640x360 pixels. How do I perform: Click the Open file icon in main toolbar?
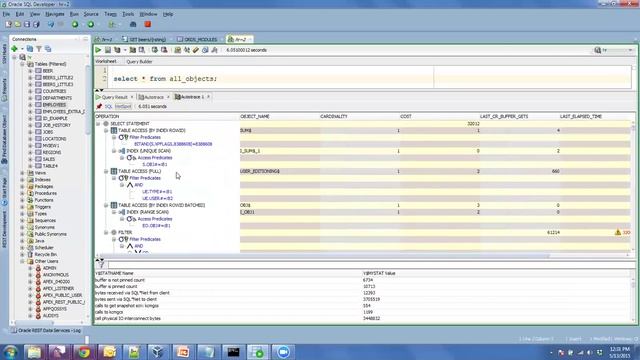[18, 24]
